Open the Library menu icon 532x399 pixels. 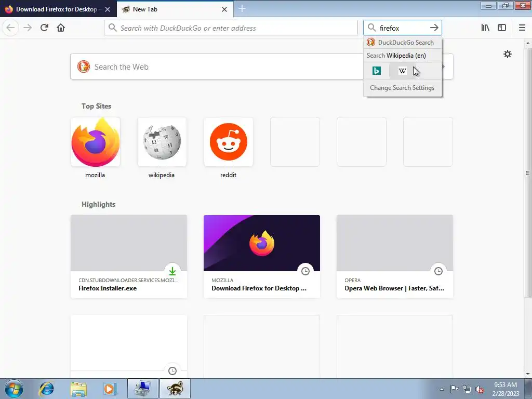coord(485,28)
